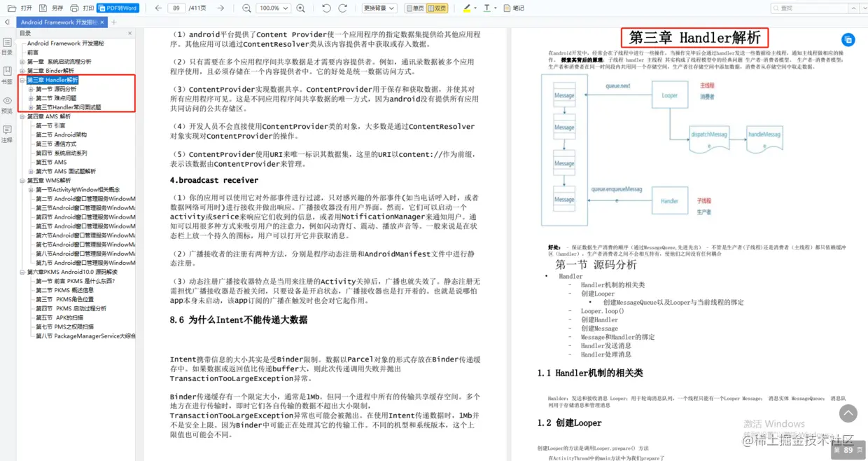Expand the 第二章 Binder解析 outline node

(x=22, y=71)
